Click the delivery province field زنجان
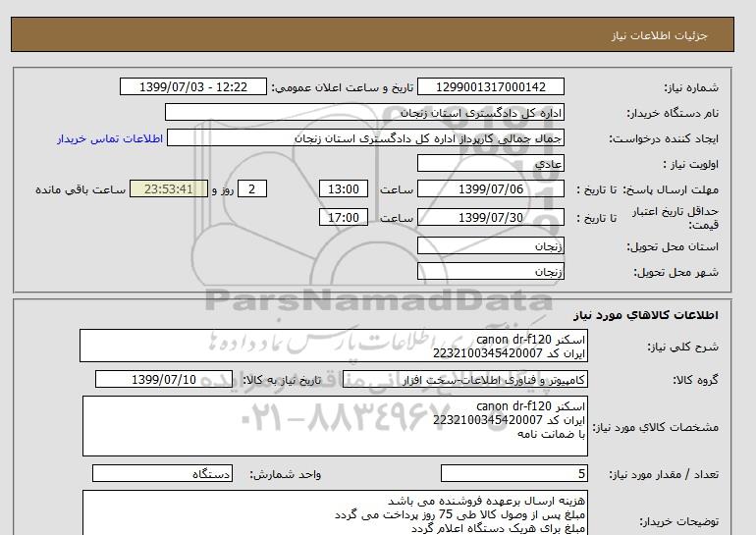 (490, 245)
